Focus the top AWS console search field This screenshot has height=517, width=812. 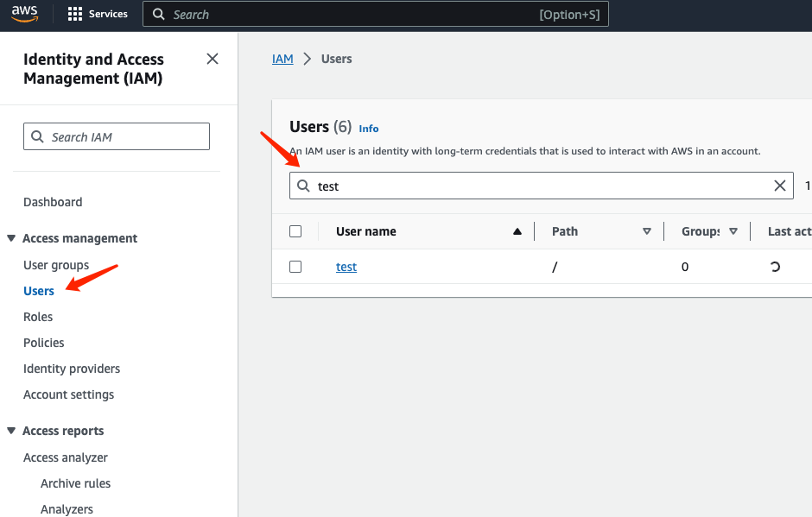[x=376, y=14]
